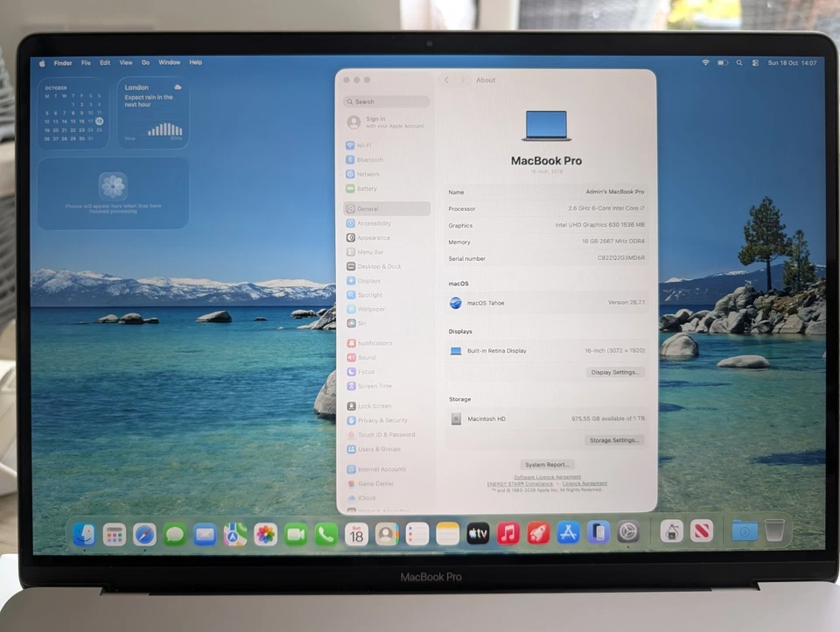Click the Wi-Fi status icon in menu bar
The width and height of the screenshot is (840, 632).
(x=705, y=63)
